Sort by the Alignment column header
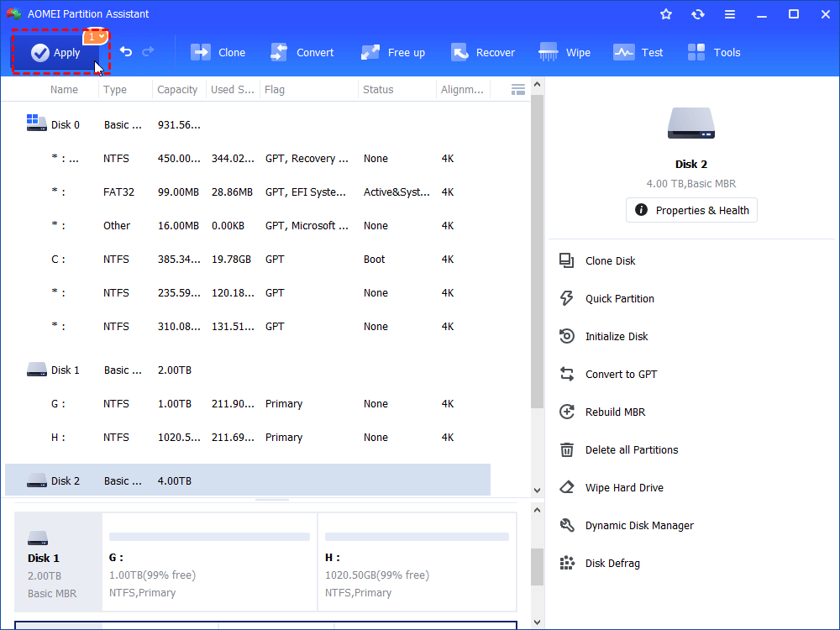The image size is (840, 630). click(x=462, y=90)
